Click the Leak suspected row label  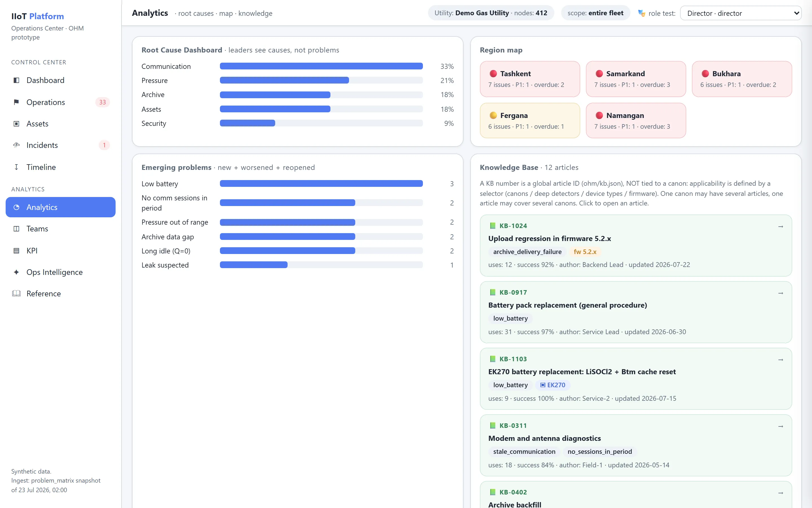coord(165,265)
